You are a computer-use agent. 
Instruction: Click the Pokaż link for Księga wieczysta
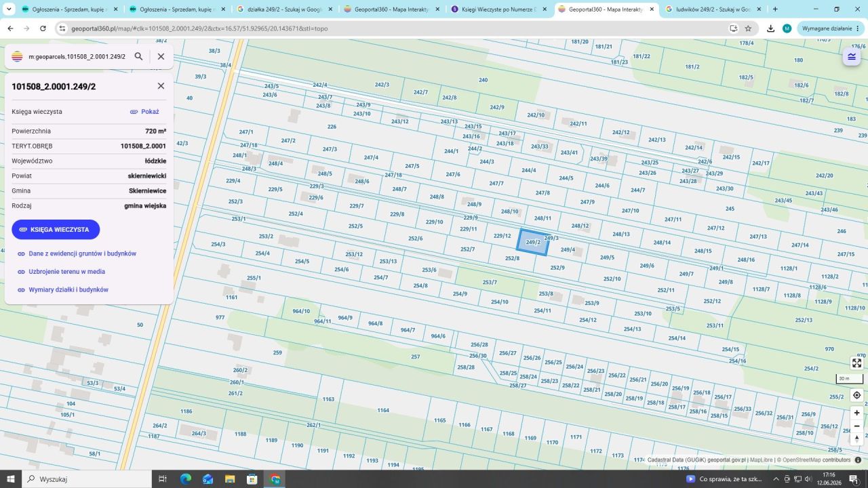144,112
